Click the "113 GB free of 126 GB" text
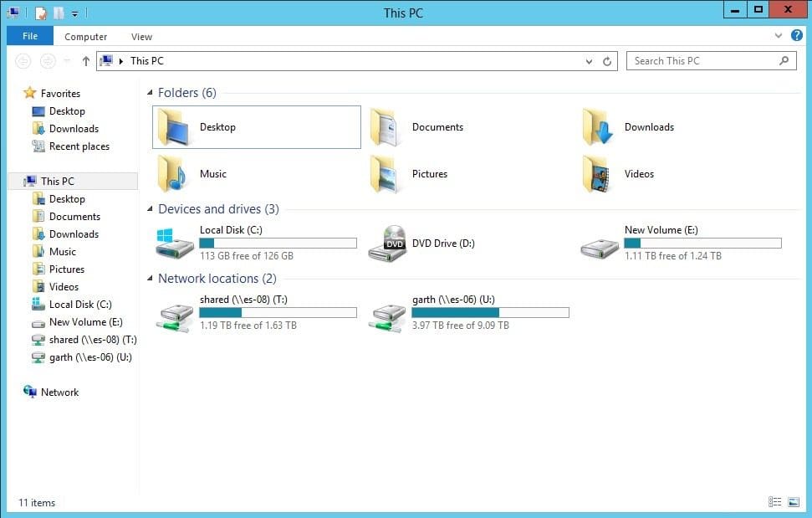This screenshot has height=518, width=812. [x=247, y=255]
